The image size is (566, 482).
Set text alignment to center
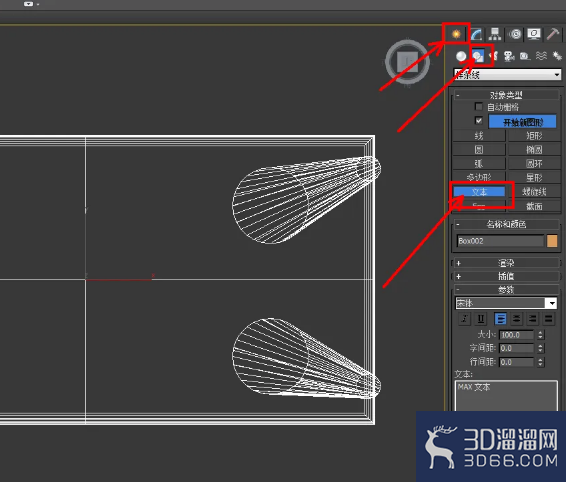point(517,319)
